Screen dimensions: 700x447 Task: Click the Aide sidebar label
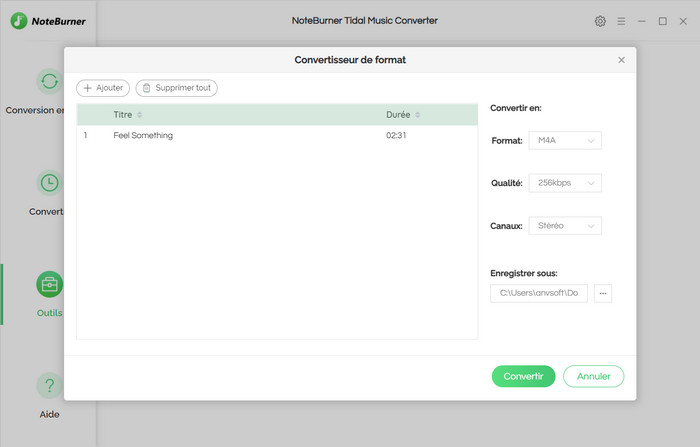click(49, 414)
